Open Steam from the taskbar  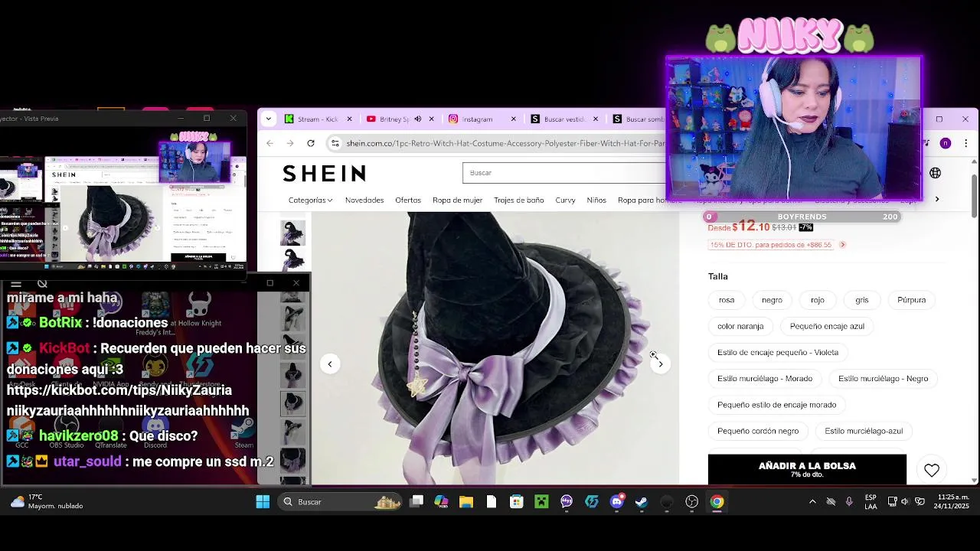[642, 502]
